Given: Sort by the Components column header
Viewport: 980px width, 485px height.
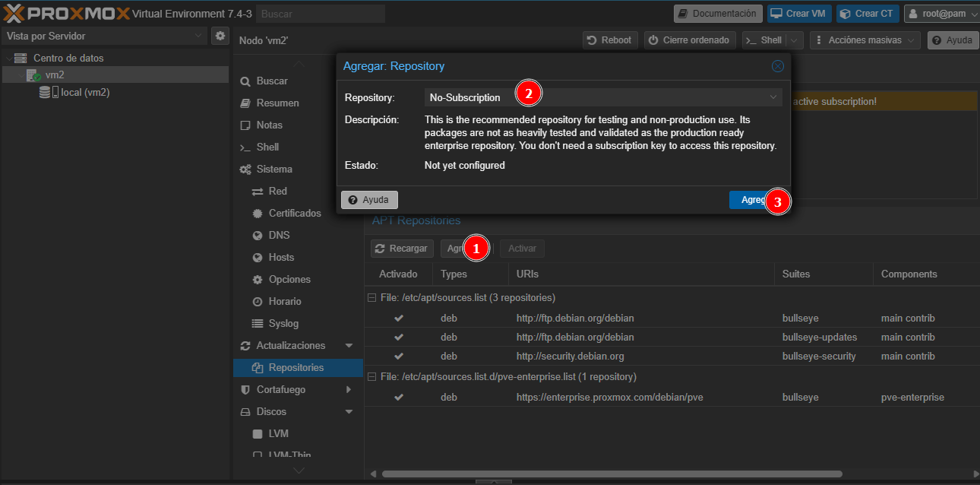Looking at the screenshot, I should pos(926,274).
